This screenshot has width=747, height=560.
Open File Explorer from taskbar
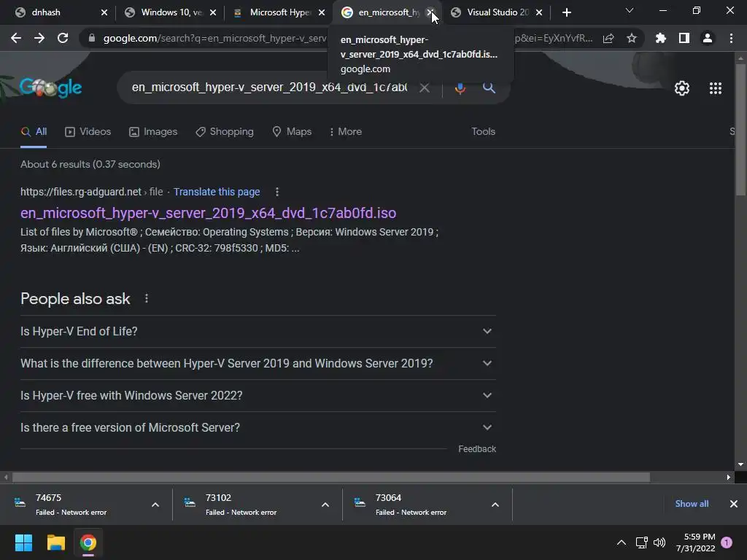pos(55,542)
